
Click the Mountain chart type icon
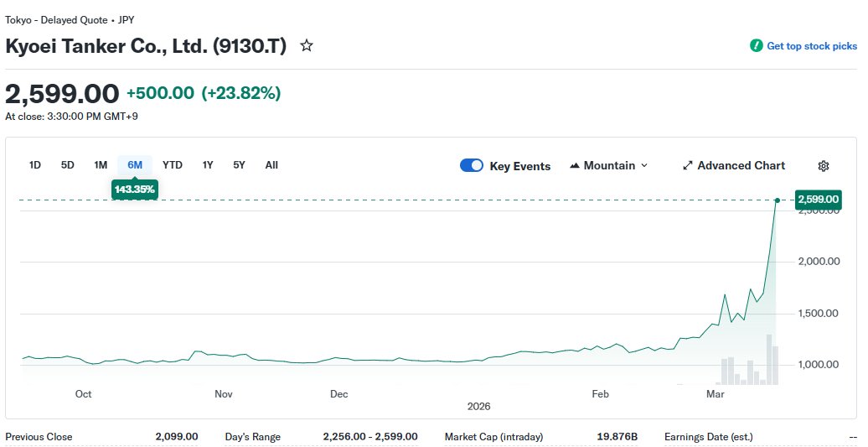(x=575, y=165)
